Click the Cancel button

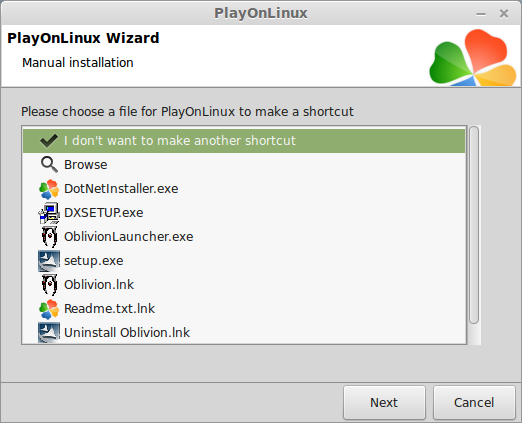coord(474,403)
